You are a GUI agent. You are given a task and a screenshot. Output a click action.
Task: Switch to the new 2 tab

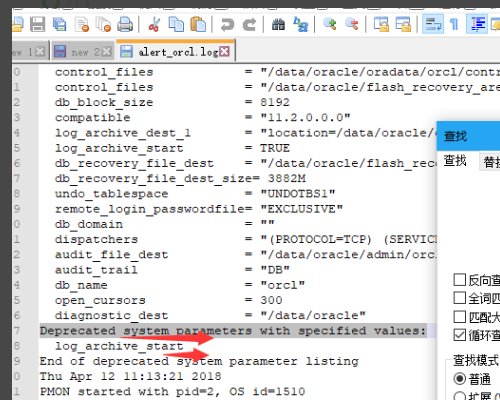[82, 52]
